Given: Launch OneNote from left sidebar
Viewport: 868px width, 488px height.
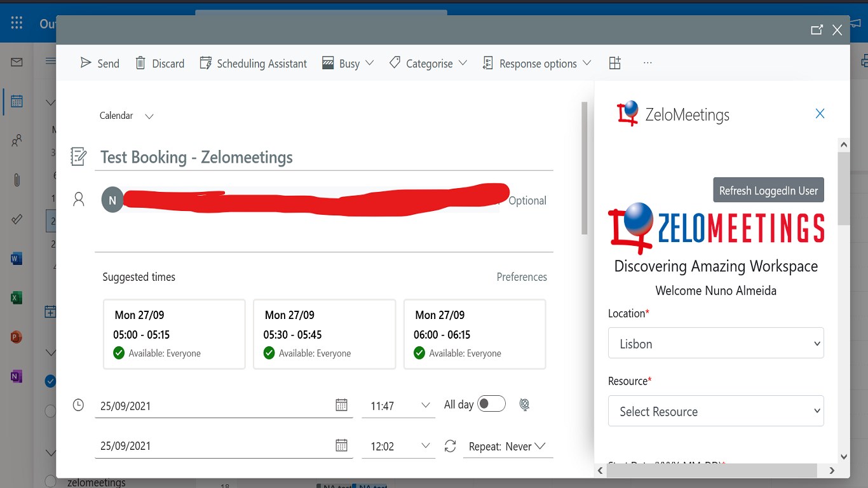Looking at the screenshot, I should click(x=17, y=376).
